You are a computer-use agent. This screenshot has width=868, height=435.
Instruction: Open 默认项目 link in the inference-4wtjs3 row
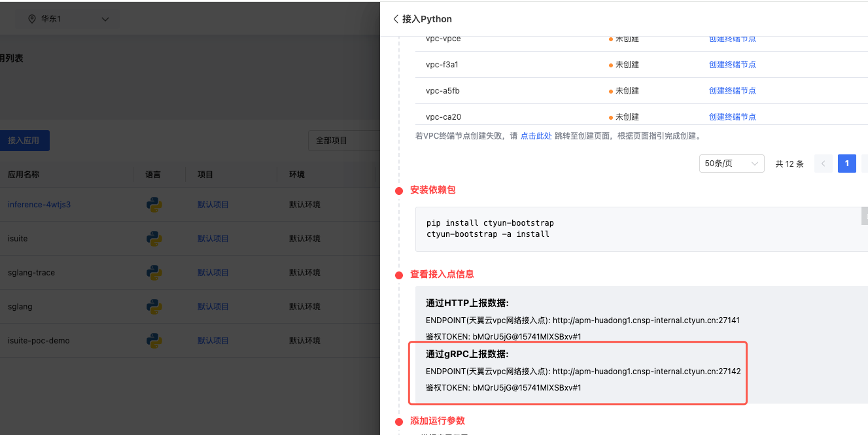pos(213,205)
